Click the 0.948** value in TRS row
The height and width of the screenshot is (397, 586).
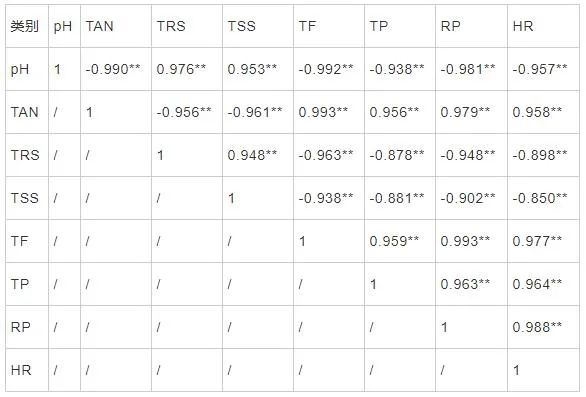click(x=252, y=155)
